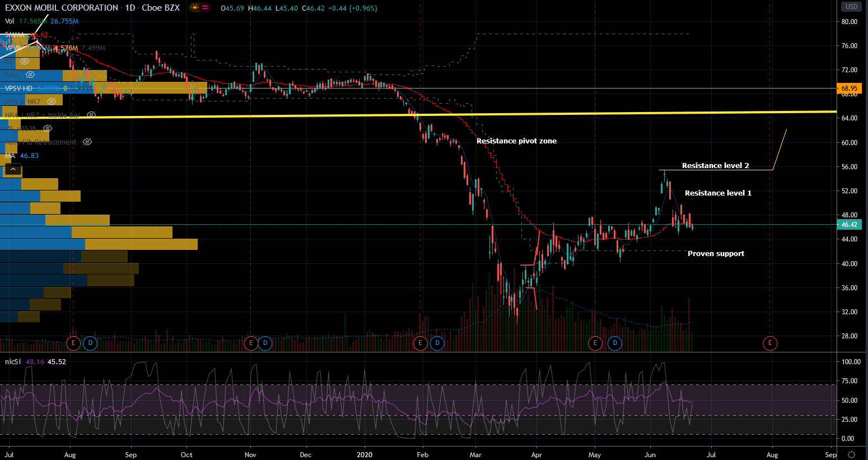Select the 'Proven support' annotation
The height and width of the screenshot is (460, 868).
[716, 254]
